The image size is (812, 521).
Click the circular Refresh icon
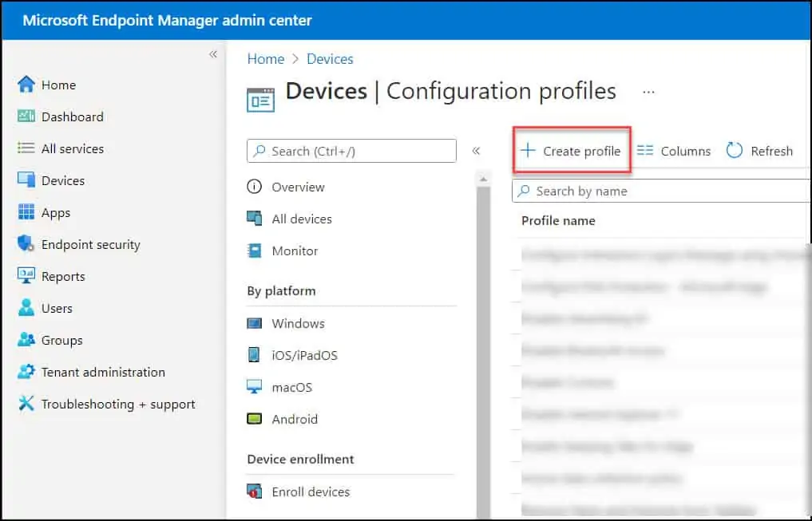[x=735, y=151]
